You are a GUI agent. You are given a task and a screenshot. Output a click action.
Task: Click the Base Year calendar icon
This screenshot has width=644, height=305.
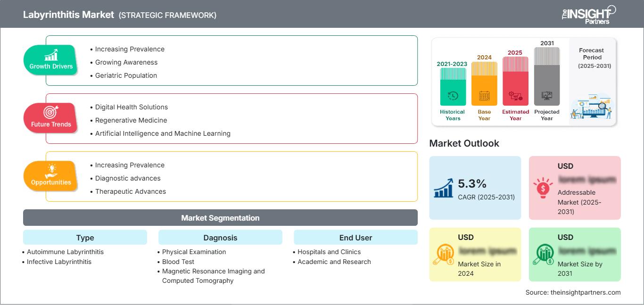484,96
